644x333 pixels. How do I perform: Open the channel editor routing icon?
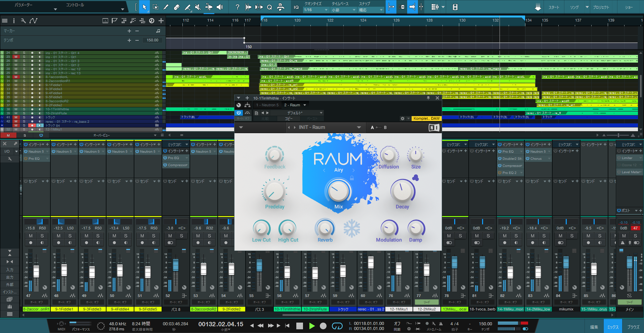[x=248, y=105]
